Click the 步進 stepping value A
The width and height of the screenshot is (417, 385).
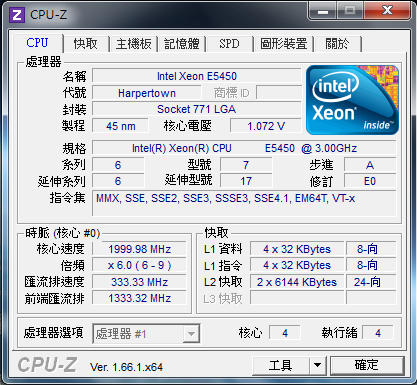(x=370, y=165)
